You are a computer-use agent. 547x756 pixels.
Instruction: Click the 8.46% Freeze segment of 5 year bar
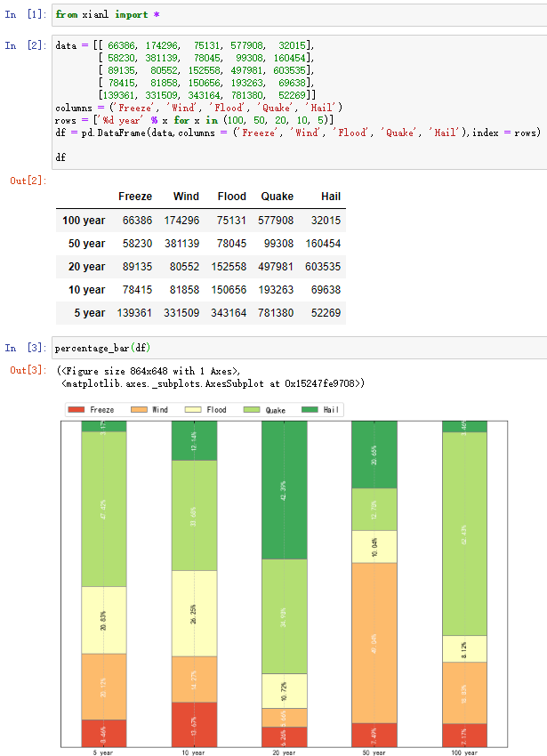pos(104,734)
